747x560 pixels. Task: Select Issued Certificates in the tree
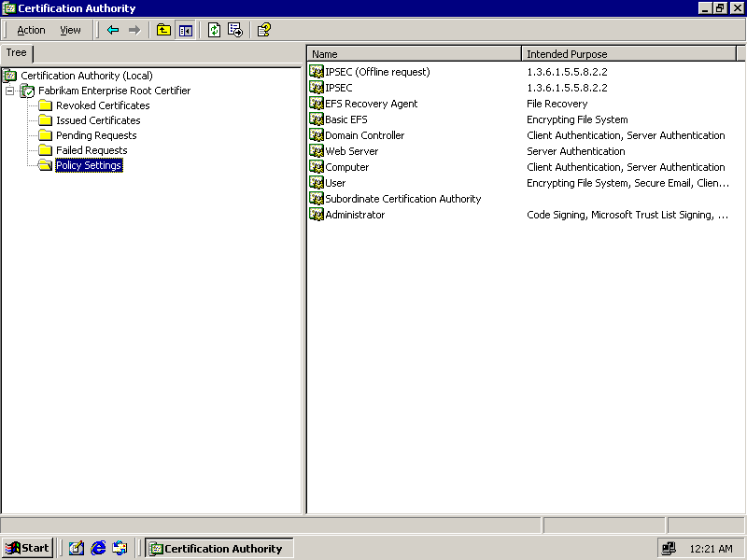click(x=97, y=120)
